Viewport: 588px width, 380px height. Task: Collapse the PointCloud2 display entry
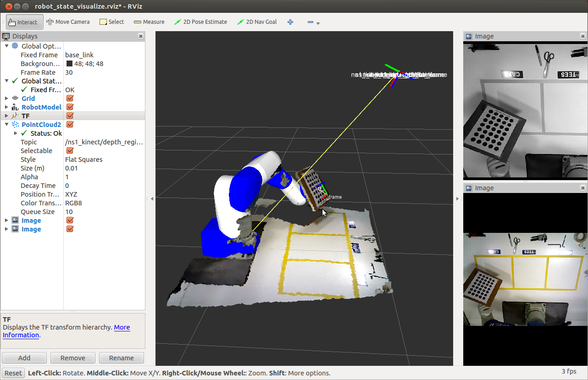pos(6,125)
